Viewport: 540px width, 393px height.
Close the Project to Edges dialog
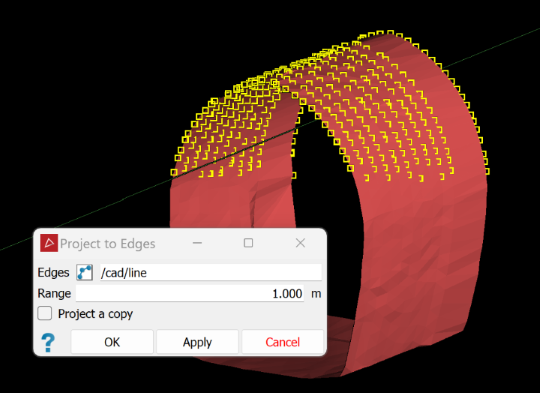(300, 243)
